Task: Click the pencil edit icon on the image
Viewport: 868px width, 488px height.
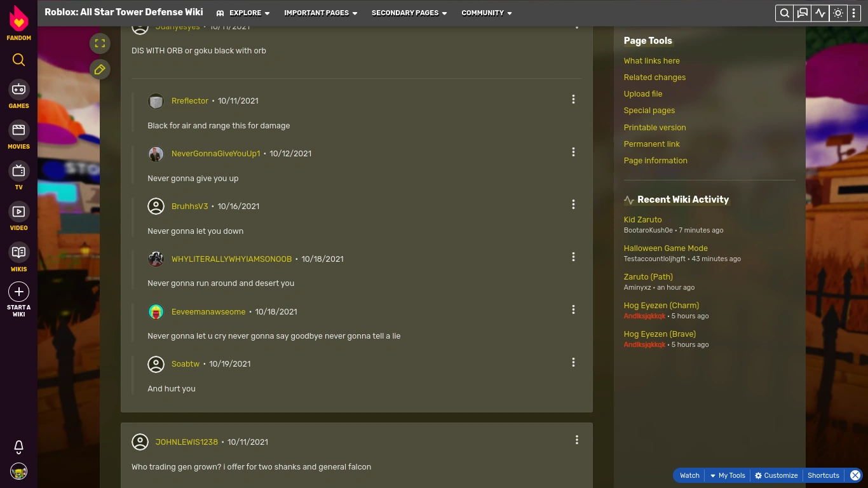Action: [x=99, y=69]
